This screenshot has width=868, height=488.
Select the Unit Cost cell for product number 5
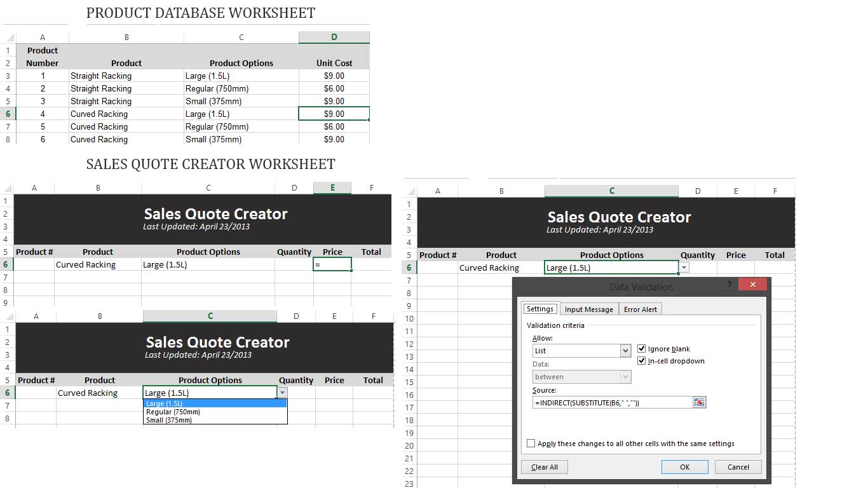[334, 126]
